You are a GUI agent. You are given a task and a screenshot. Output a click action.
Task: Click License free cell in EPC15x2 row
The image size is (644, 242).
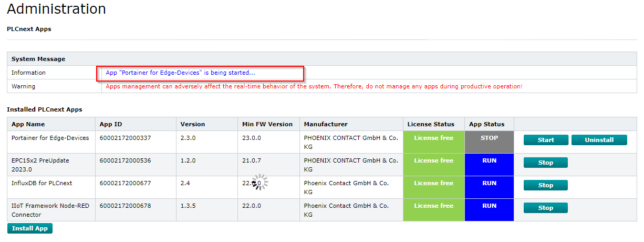pos(433,165)
